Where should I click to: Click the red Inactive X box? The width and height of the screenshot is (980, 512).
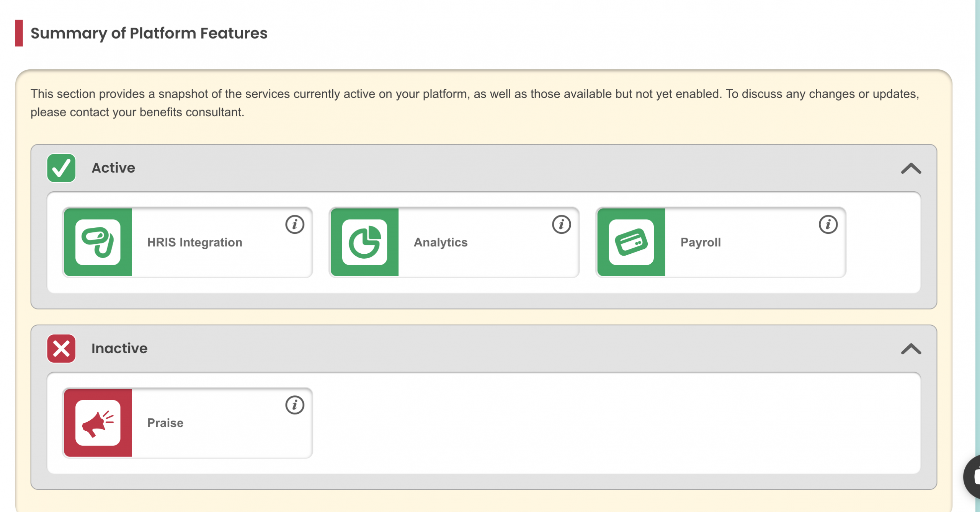pos(61,349)
